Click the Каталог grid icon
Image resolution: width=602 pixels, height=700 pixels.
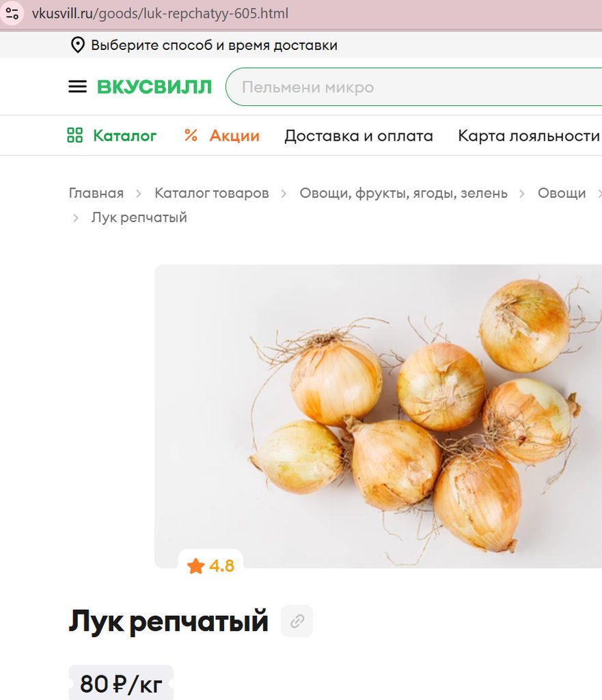[75, 135]
